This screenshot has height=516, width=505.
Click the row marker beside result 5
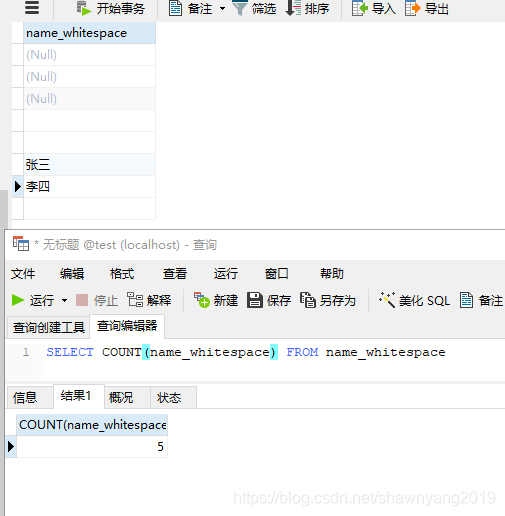(11, 447)
